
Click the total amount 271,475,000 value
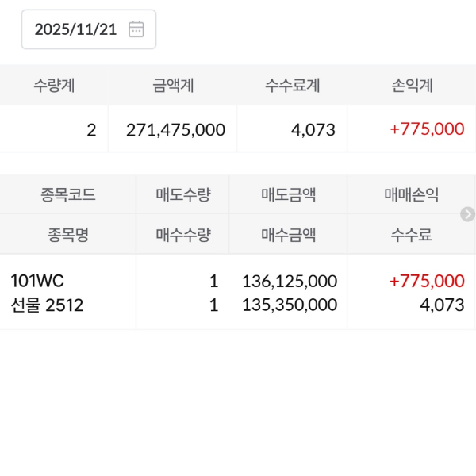coord(175,129)
